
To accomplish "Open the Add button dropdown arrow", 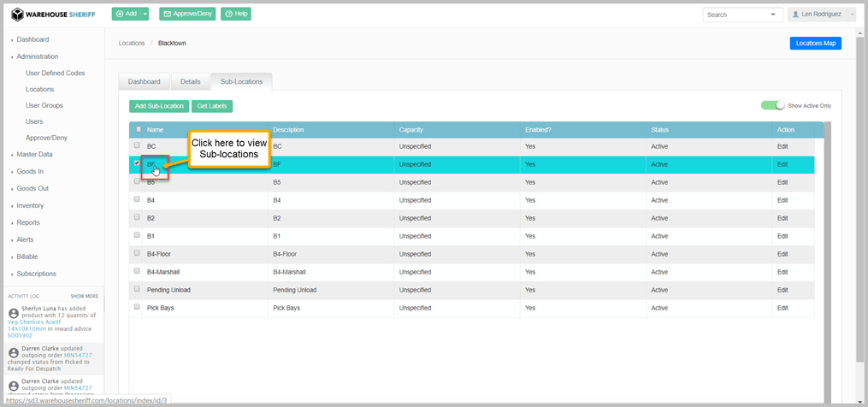I will [146, 15].
